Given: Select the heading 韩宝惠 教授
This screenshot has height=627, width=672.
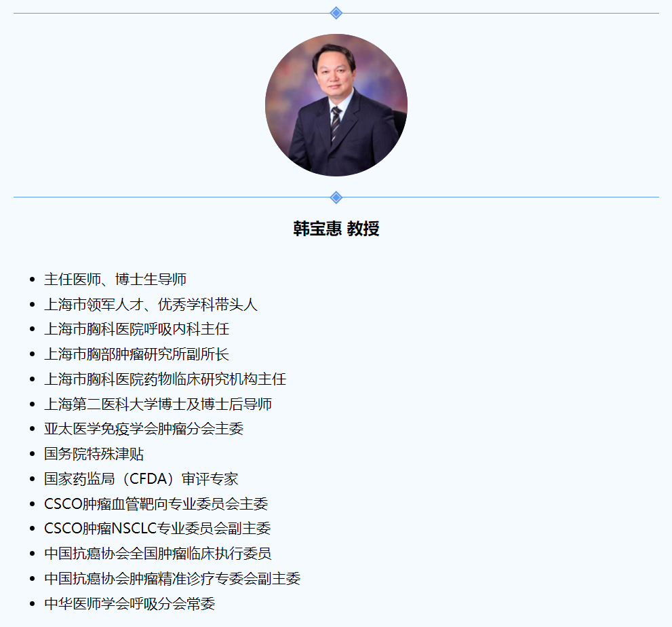Looking at the screenshot, I should click(336, 229).
